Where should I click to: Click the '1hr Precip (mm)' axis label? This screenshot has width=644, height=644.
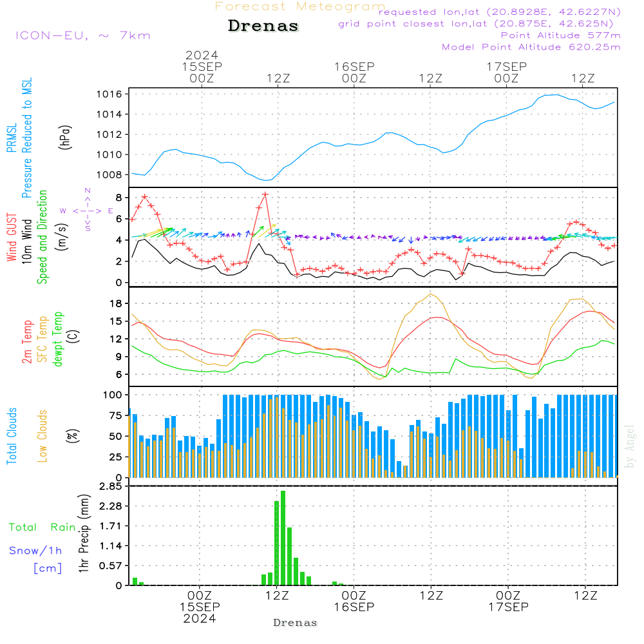pyautogui.click(x=83, y=533)
